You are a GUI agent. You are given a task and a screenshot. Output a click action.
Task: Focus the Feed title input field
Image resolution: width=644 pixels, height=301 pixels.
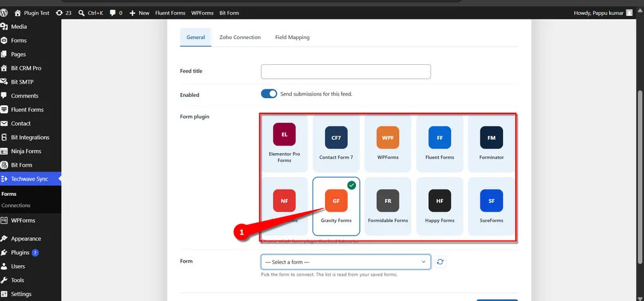coord(346,72)
